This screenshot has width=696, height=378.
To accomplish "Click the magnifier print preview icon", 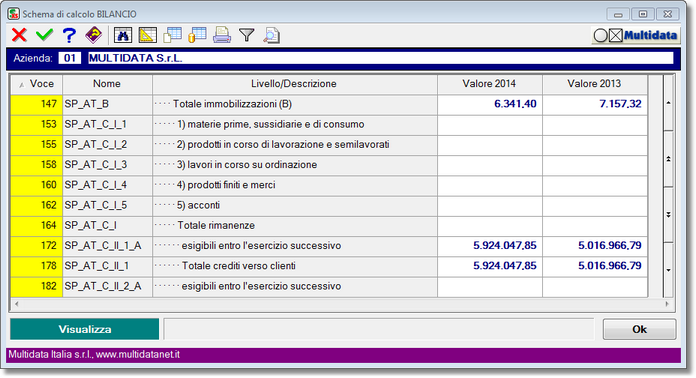I will [271, 35].
